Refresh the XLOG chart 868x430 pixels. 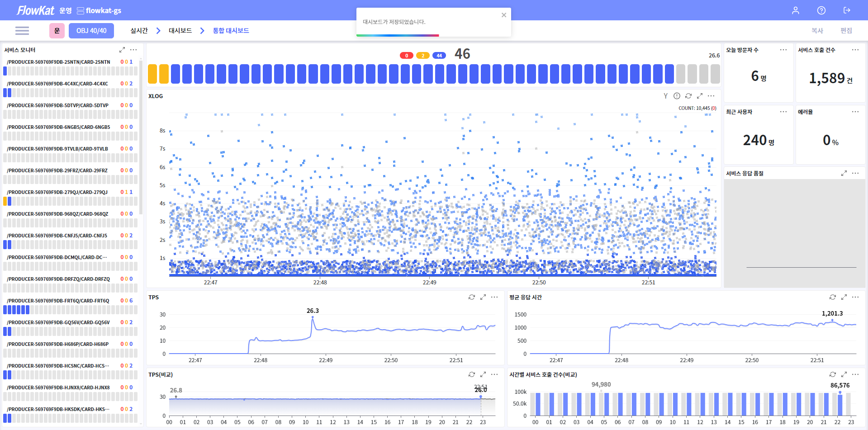pos(688,96)
